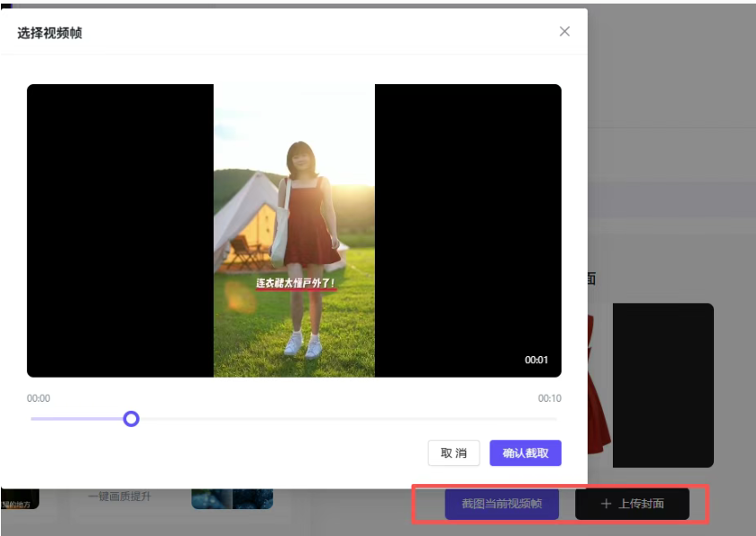The height and width of the screenshot is (536, 756).
Task: Open the blue textured thumbnail at bottom
Action: click(232, 498)
